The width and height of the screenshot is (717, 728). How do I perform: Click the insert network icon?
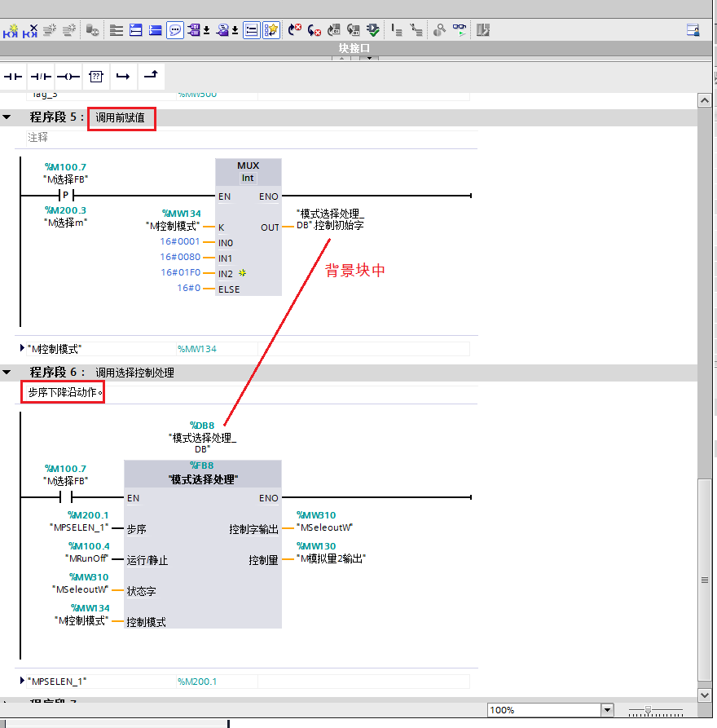click(x=11, y=31)
